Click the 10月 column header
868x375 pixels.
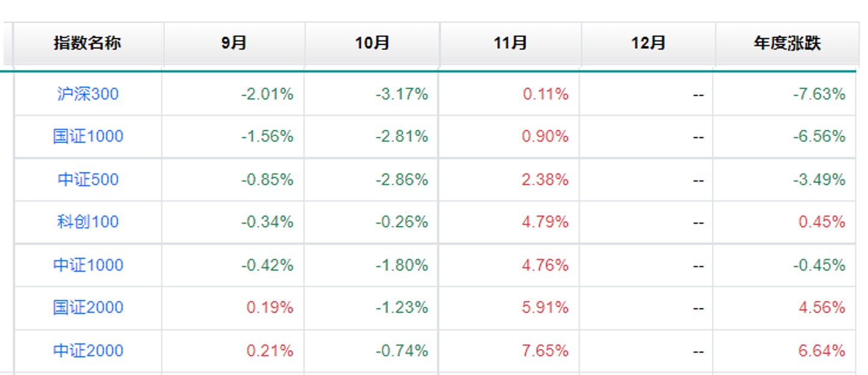(x=372, y=43)
